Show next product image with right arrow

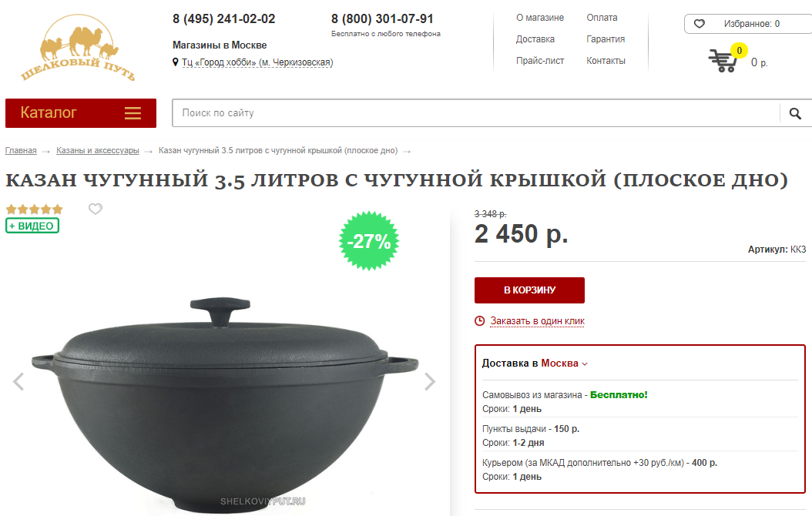(x=430, y=381)
